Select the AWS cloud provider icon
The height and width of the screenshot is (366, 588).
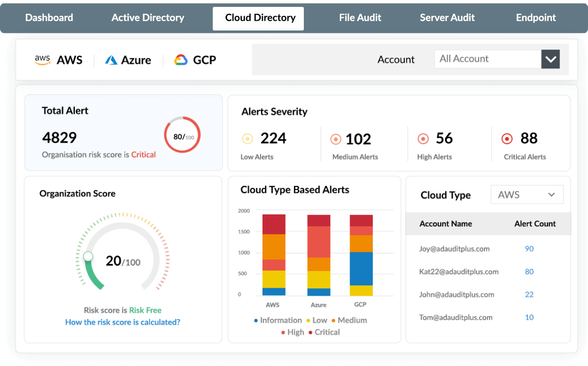43,59
